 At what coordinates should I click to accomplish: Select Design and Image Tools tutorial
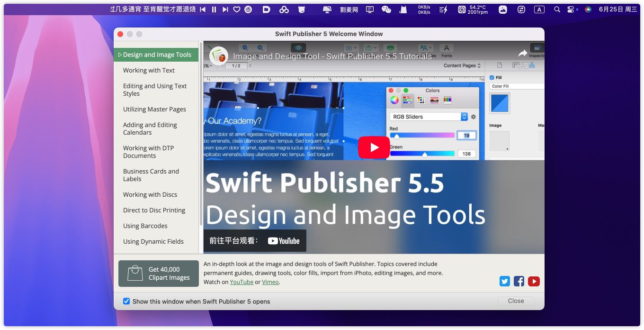[156, 55]
